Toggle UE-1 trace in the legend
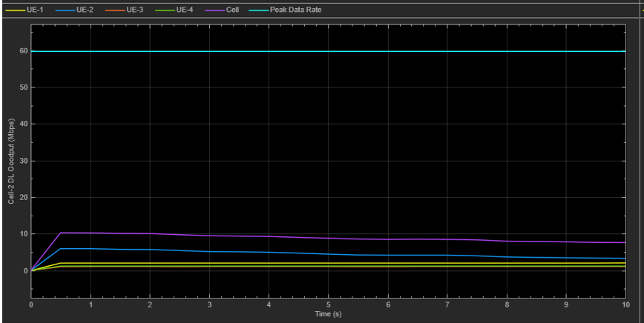The width and height of the screenshot is (644, 323). (24, 10)
